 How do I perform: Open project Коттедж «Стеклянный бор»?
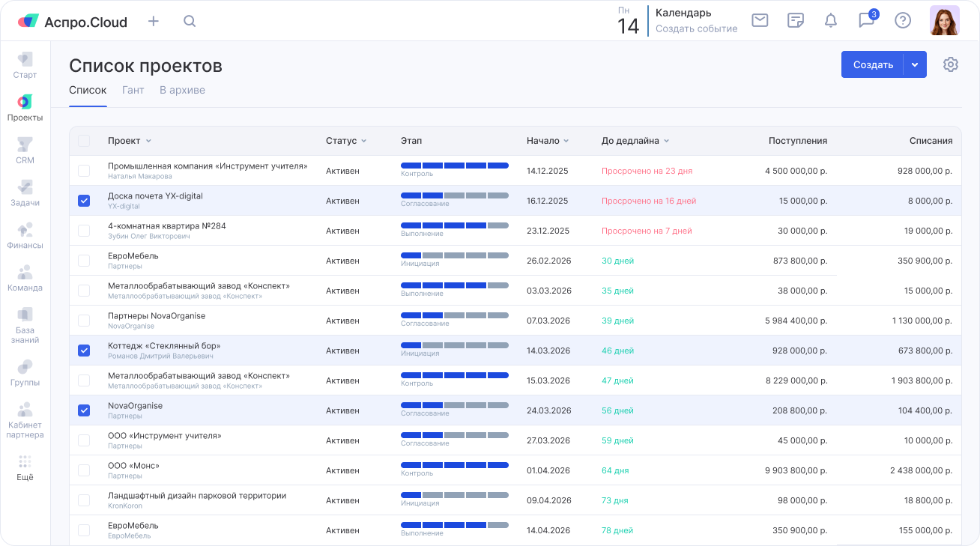pos(164,346)
